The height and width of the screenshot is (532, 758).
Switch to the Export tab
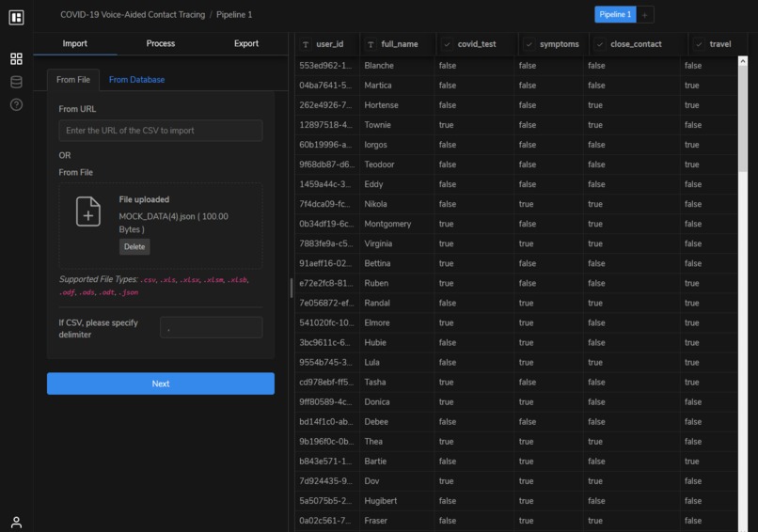(246, 43)
